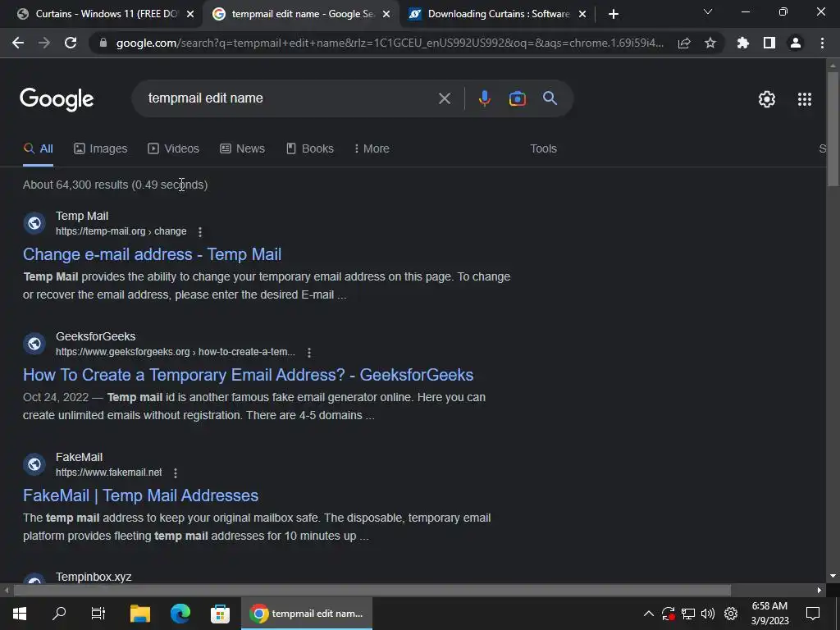The image size is (840, 630).
Task: Go to Google homepage via logo
Action: pyautogui.click(x=57, y=99)
